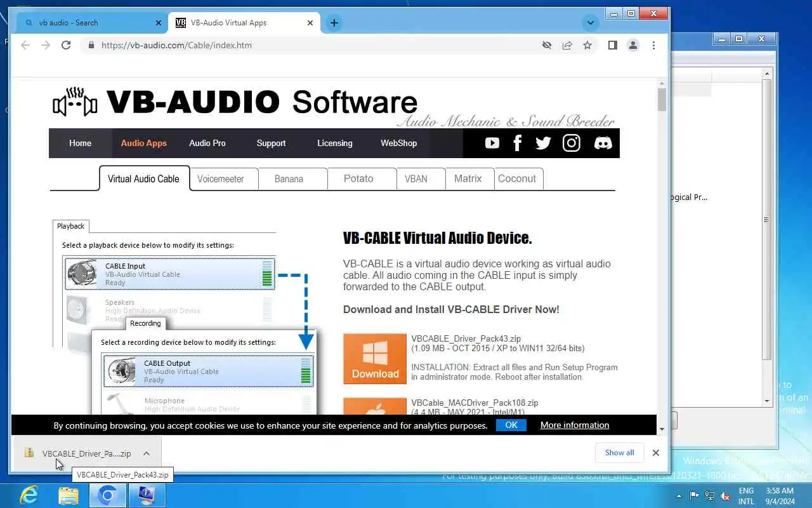
Task: Go back to the previous page
Action: [25, 45]
